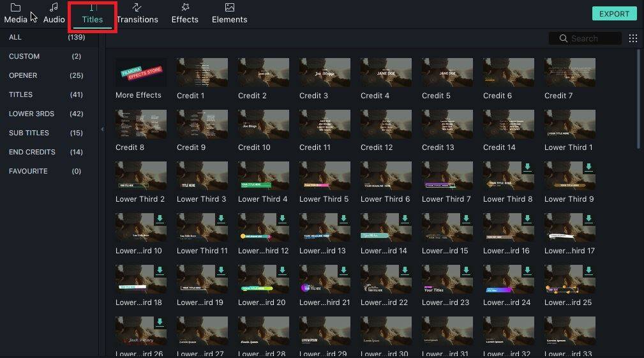This screenshot has width=644, height=358.
Task: Switch to the Audio tab
Action: click(x=54, y=13)
